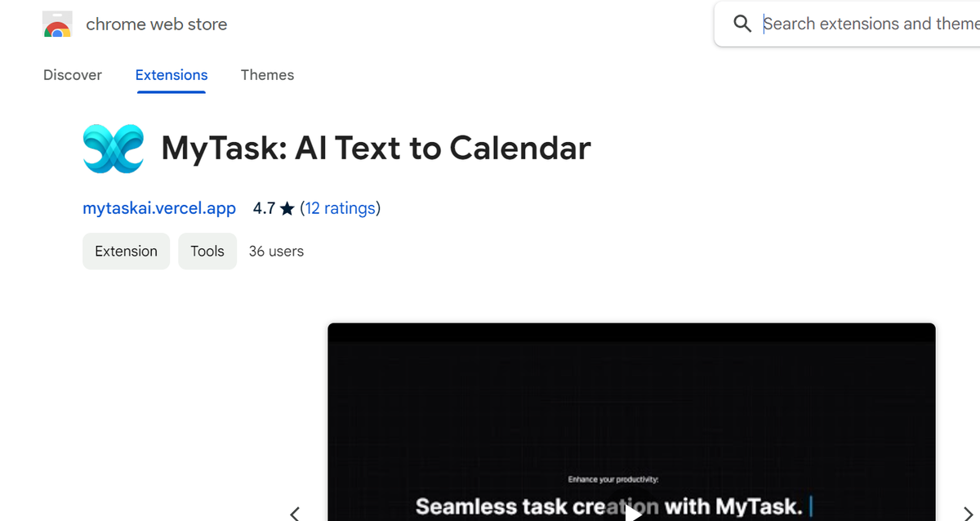
Task: Switch to the Discover tab
Action: point(72,74)
